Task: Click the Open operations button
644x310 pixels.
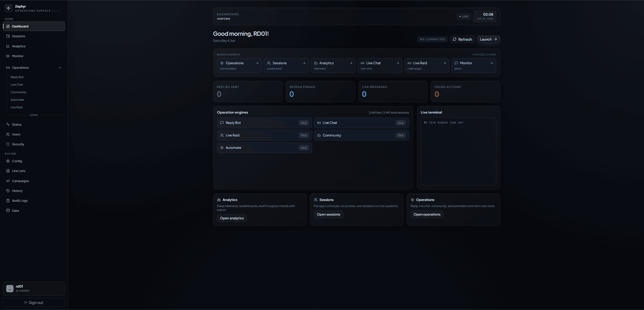Action: point(427,214)
